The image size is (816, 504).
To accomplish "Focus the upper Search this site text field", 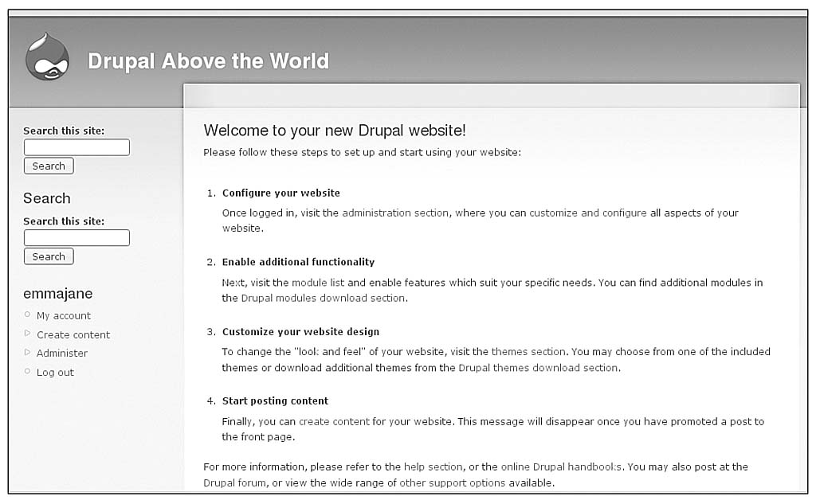I will click(x=76, y=147).
